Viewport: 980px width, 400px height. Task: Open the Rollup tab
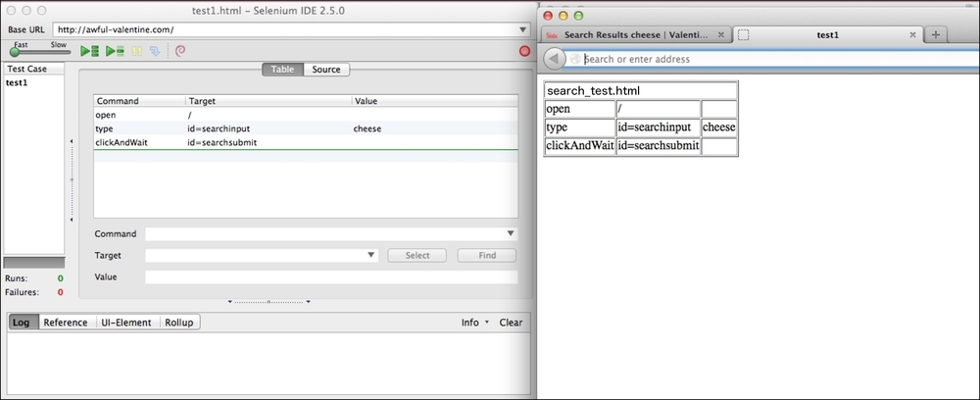178,323
